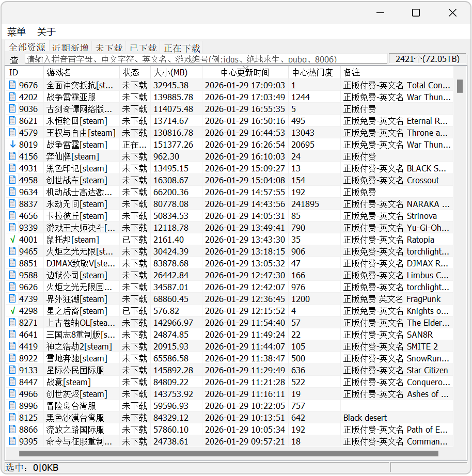
Task: Click the document icon for ID 8621
Action: [12, 120]
